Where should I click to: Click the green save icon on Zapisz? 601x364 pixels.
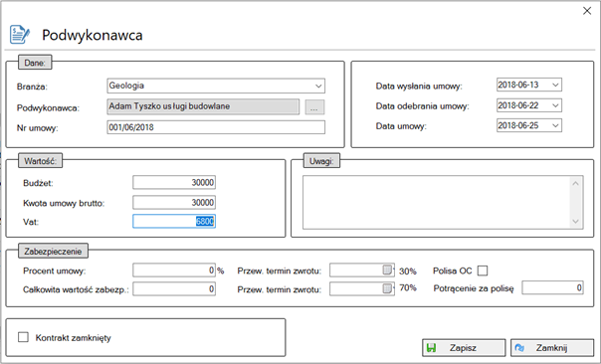431,348
